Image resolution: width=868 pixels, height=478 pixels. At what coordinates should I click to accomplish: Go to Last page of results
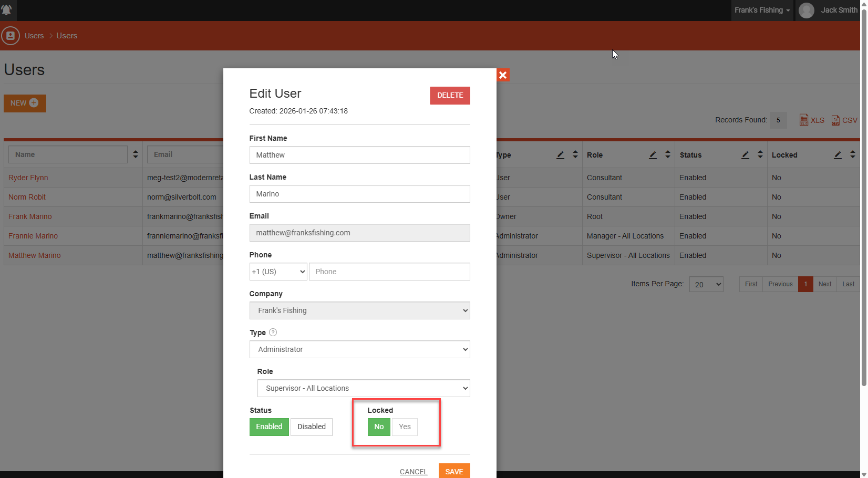(x=848, y=284)
